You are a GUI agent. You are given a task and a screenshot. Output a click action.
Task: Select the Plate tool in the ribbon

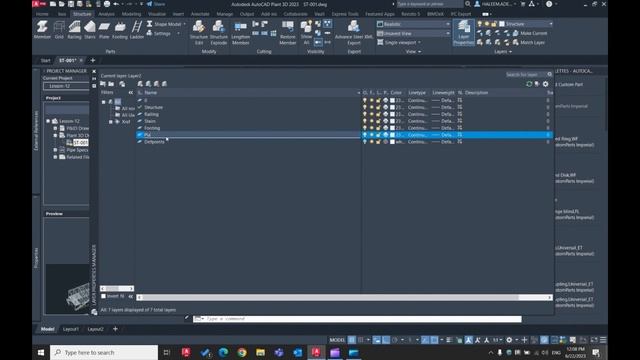(104, 30)
